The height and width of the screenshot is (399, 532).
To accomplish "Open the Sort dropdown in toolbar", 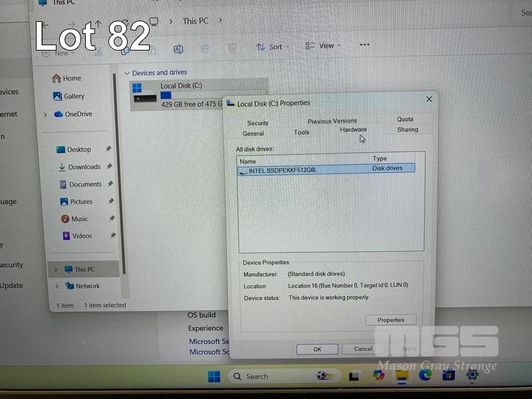I will pos(273,47).
